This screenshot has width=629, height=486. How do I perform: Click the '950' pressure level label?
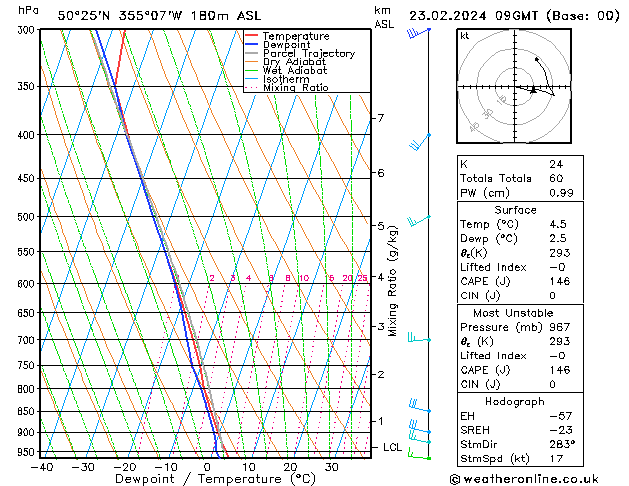click(28, 452)
